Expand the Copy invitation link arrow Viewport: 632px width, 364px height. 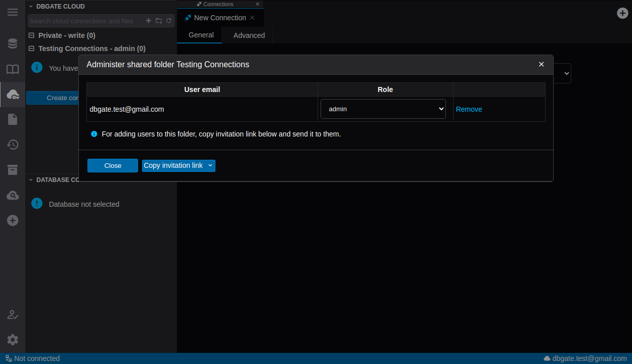click(x=210, y=165)
